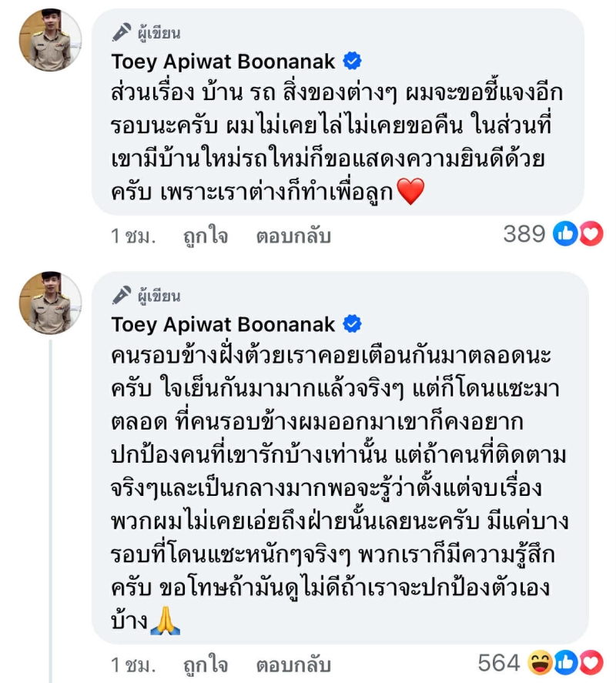The height and width of the screenshot is (683, 616).
Task: Click the laughing haha reaction icon beside 564
Action: point(541,661)
